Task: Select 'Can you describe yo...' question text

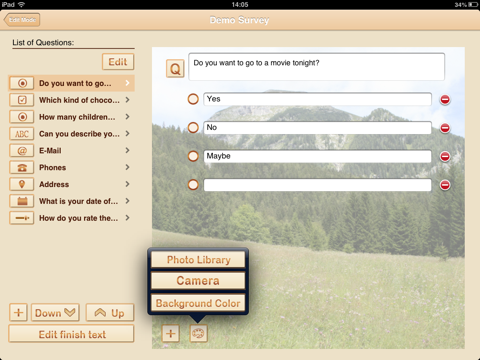Action: [79, 134]
